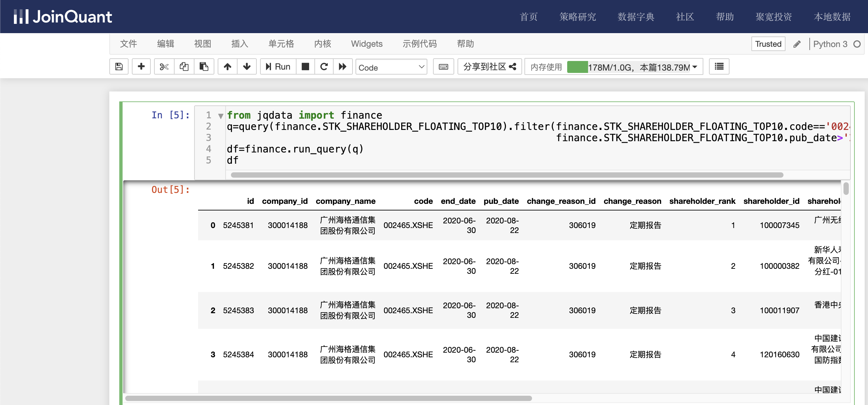868x405 pixels.
Task: Insert a new cell with plus icon
Action: pos(141,67)
